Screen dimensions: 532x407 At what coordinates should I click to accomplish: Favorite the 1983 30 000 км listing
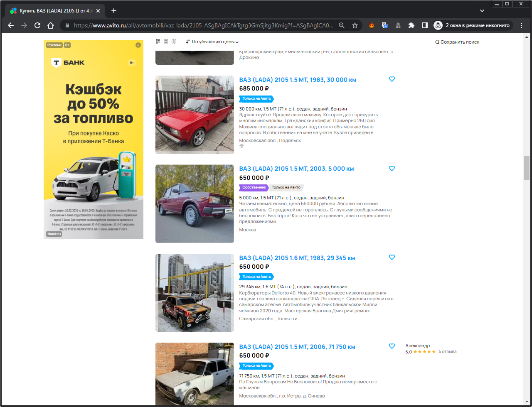click(392, 79)
